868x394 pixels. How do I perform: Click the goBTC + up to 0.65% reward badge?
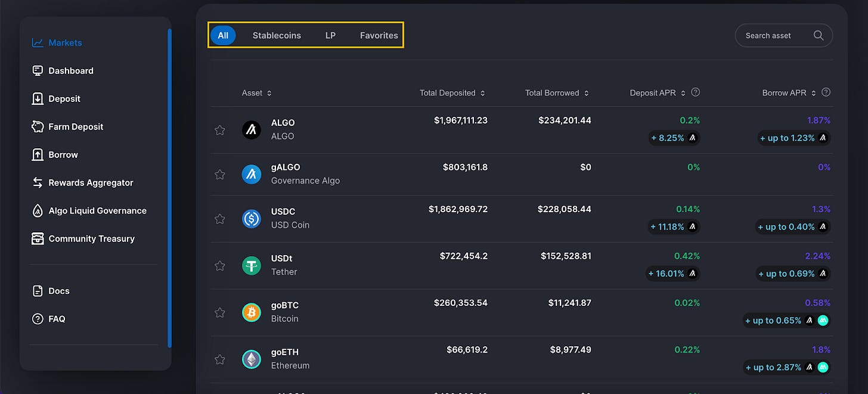(x=787, y=320)
